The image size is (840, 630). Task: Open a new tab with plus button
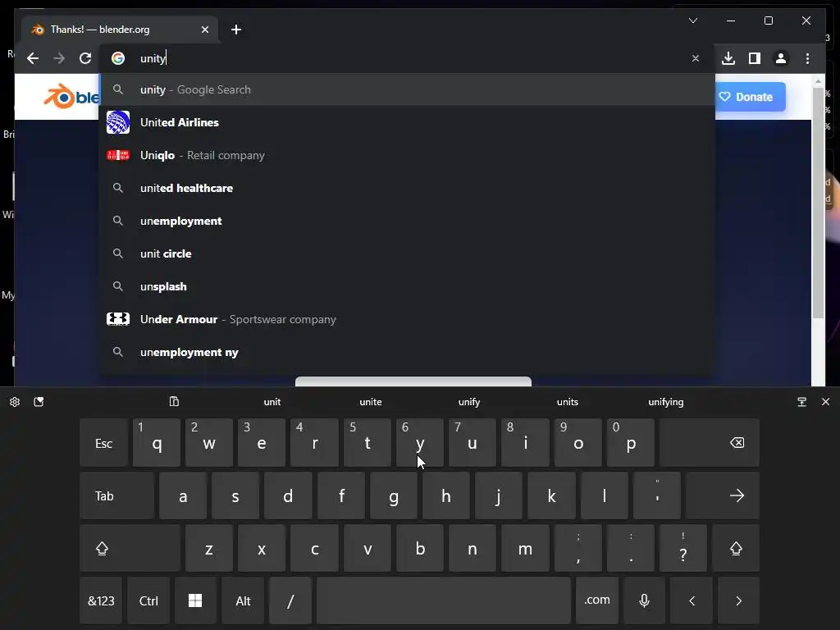tap(236, 30)
